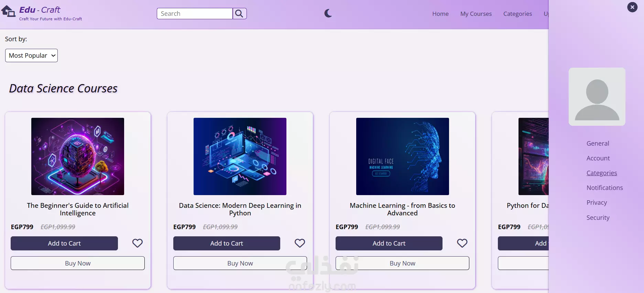This screenshot has height=293, width=644.
Task: Open the Most Popular sort dropdown
Action: click(31, 56)
